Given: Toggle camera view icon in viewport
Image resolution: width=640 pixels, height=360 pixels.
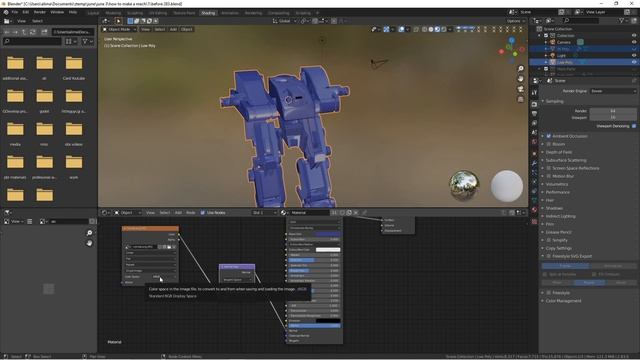Looking at the screenshot, I should click(520, 89).
